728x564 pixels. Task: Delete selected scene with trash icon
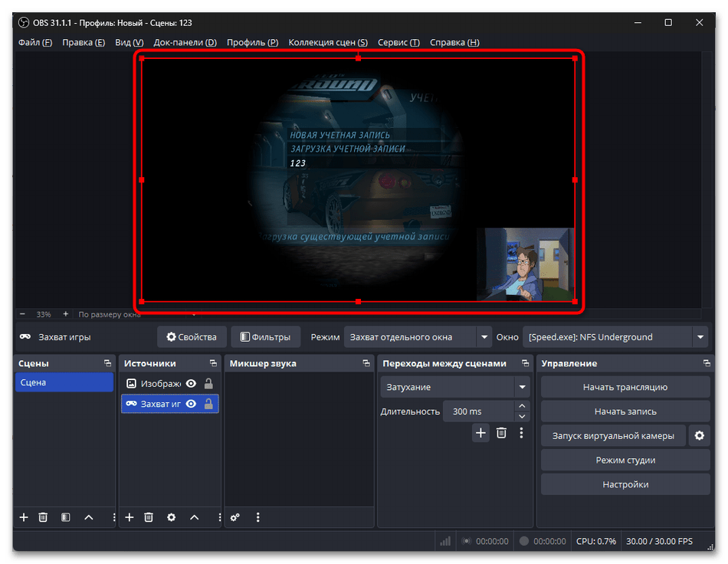43,517
